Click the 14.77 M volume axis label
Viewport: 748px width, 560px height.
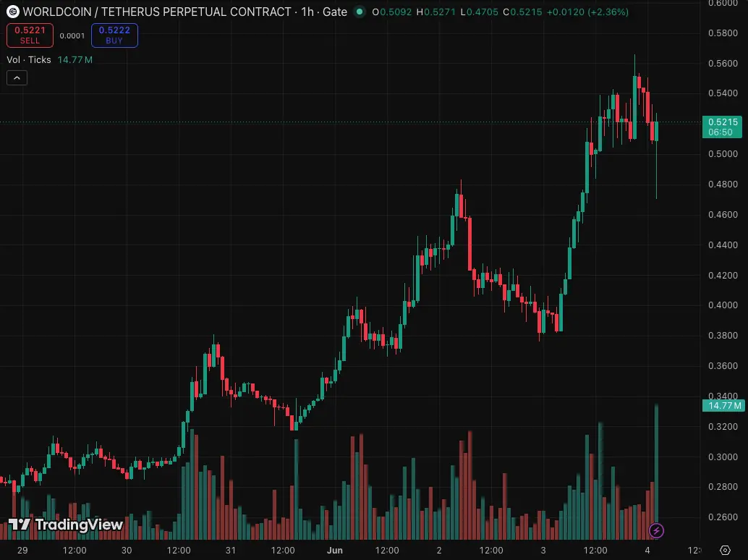[723, 406]
